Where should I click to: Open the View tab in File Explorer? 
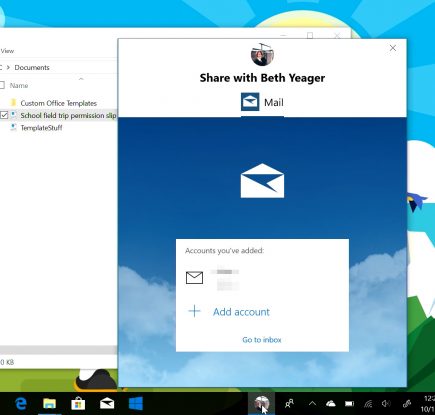coord(7,51)
